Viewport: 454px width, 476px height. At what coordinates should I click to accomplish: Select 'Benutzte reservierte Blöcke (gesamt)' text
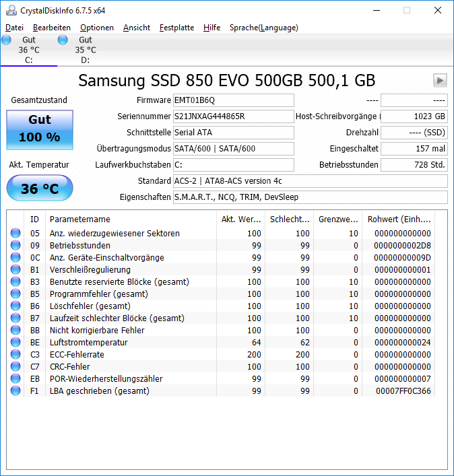click(x=119, y=281)
